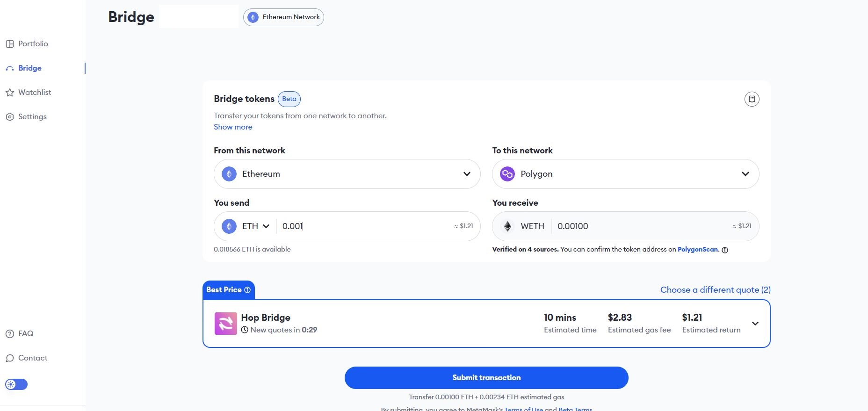Click the clock icon by New quotes
This screenshot has height=411, width=868.
click(x=245, y=330)
